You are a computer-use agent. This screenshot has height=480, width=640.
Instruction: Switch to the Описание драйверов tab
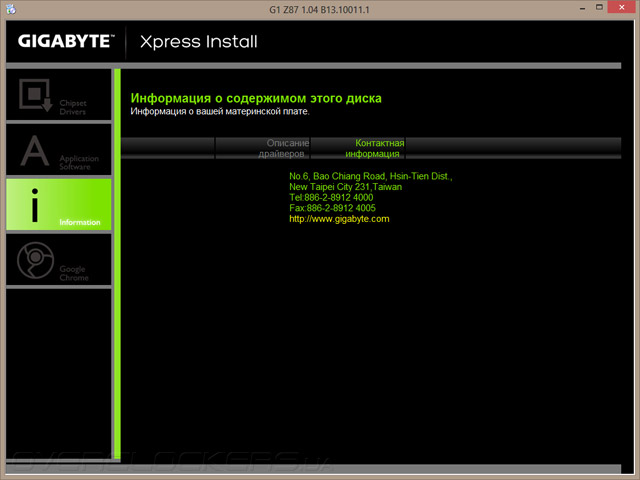tap(263, 148)
